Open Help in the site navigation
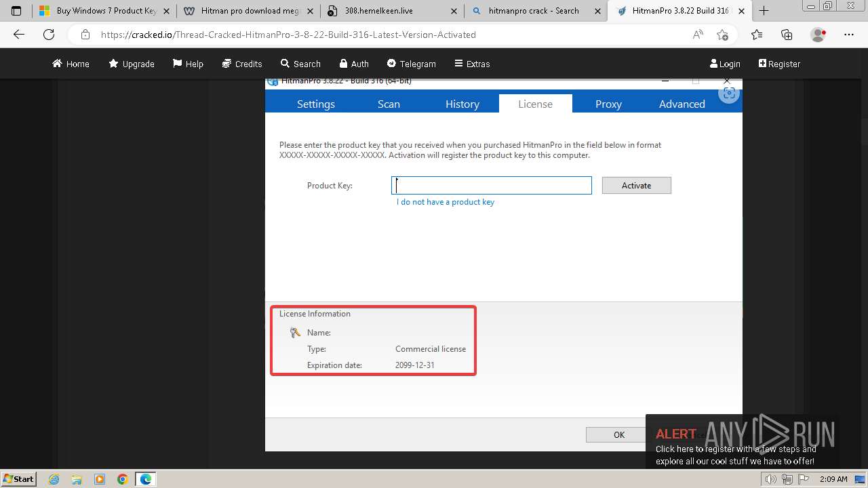Image resolution: width=868 pixels, height=488 pixels. (188, 64)
